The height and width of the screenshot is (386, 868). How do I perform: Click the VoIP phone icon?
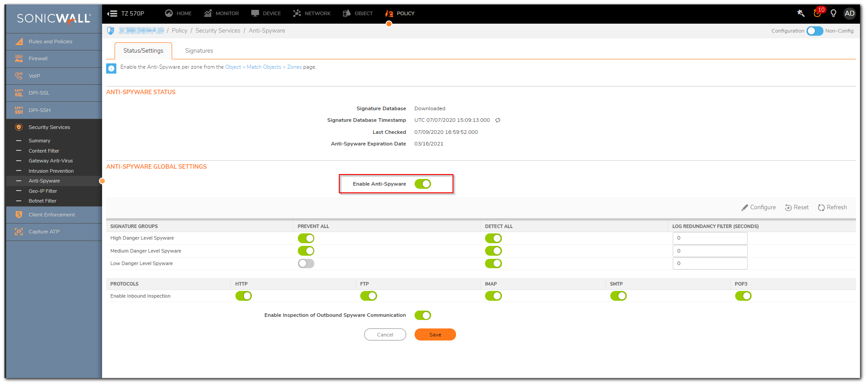19,76
